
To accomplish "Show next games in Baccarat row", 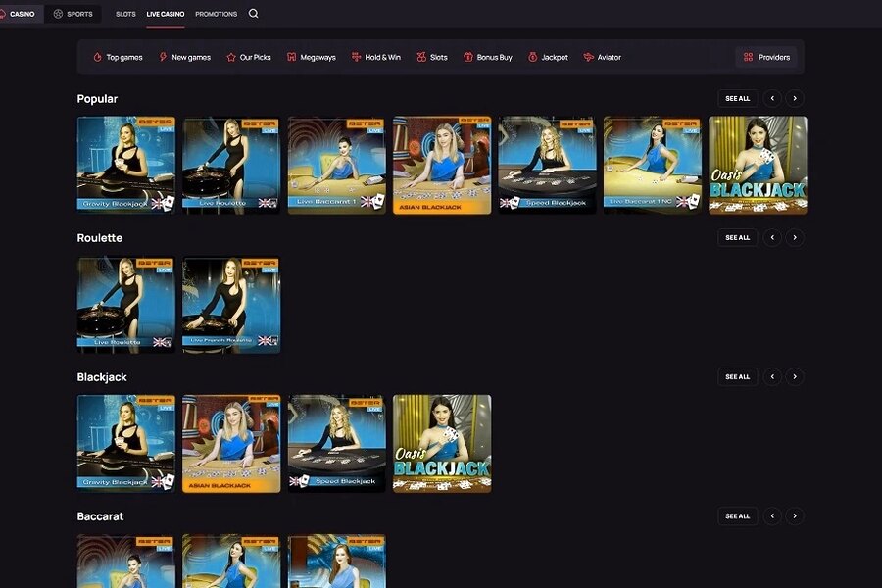I will point(795,516).
